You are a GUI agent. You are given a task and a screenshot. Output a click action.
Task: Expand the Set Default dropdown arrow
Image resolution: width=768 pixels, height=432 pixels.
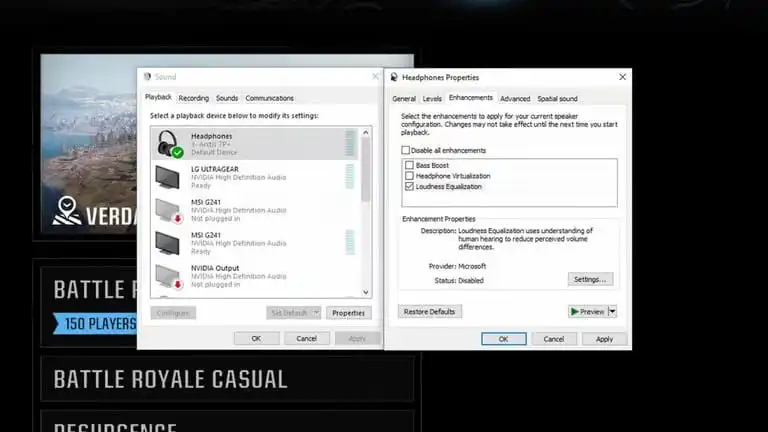click(x=316, y=312)
